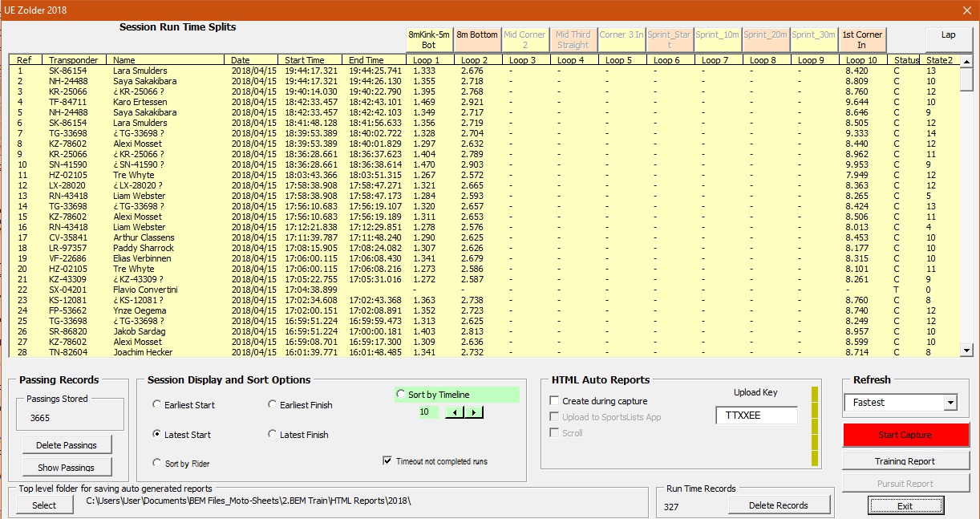980x519 pixels.
Task: Click transponder cell FP-53662
Action: [68, 310]
